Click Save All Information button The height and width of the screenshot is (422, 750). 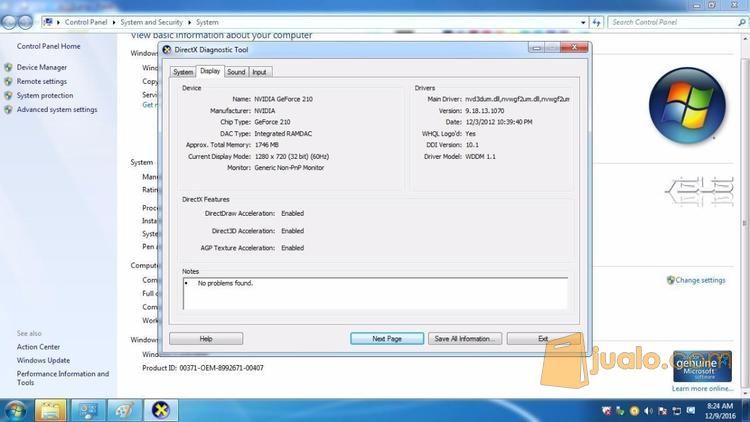(462, 338)
